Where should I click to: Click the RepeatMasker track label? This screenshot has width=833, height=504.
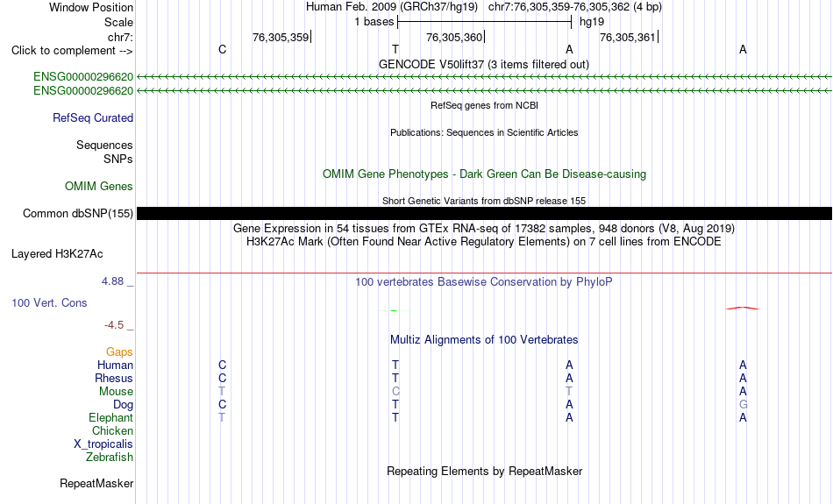pos(96,484)
